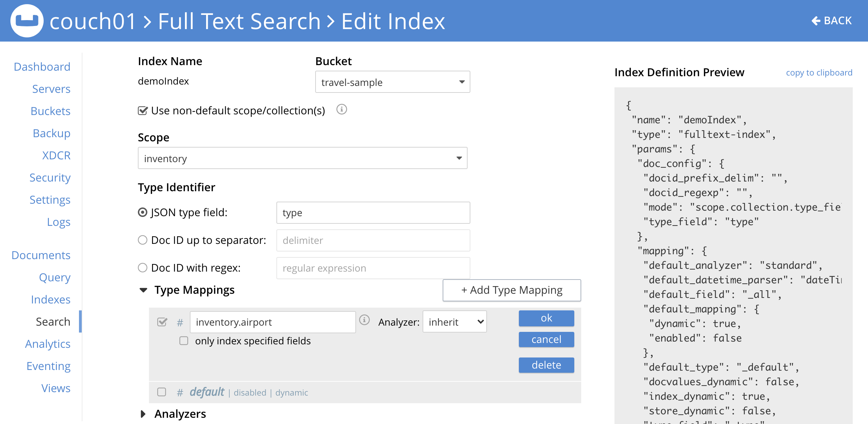Click the Index Definition Preview JSON area

click(x=733, y=256)
